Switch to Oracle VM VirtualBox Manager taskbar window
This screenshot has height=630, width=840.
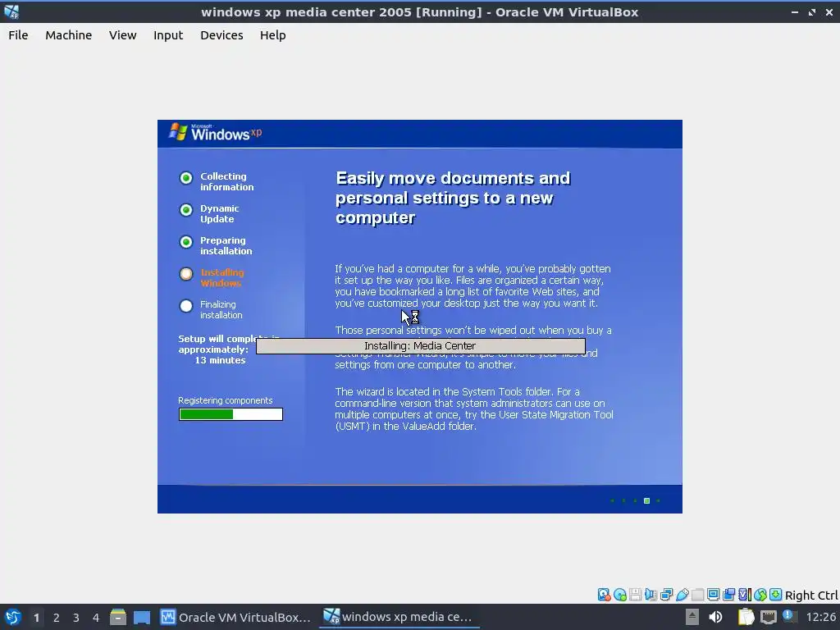235,617
